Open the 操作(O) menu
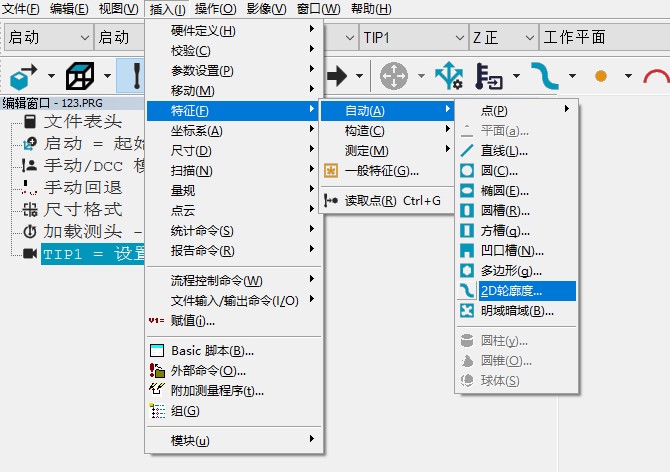This screenshot has height=472, width=670. tap(215, 9)
